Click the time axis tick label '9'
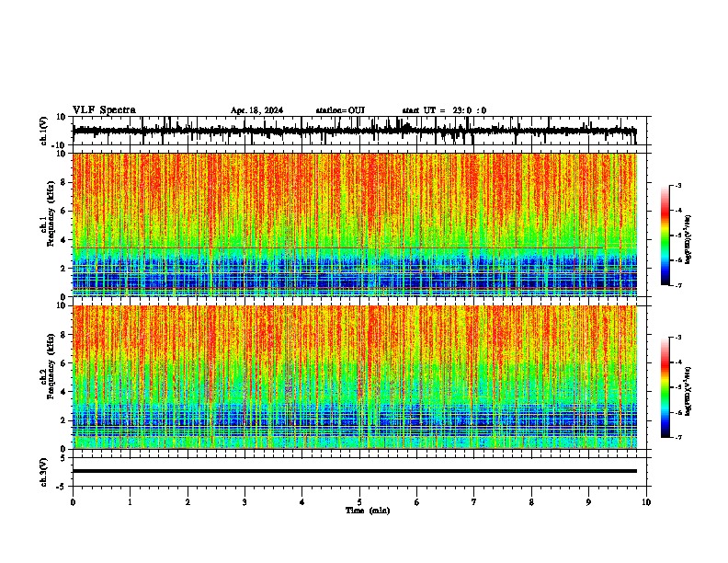728x563 pixels. click(588, 502)
